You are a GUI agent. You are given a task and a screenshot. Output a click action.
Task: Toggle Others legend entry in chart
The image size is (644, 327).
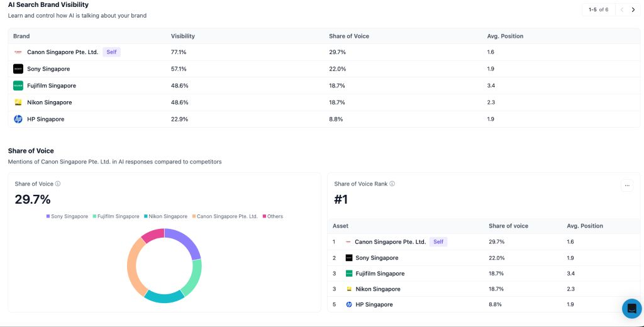(273, 216)
